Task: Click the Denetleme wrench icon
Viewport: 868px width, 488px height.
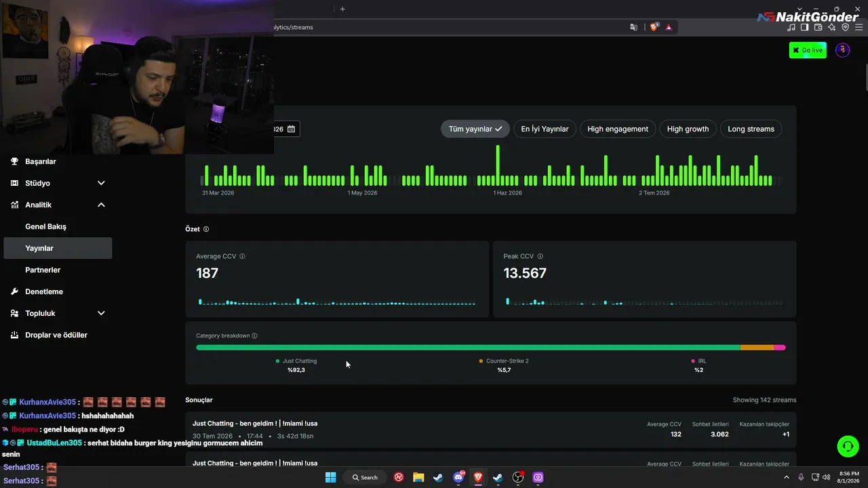Action: (14, 291)
